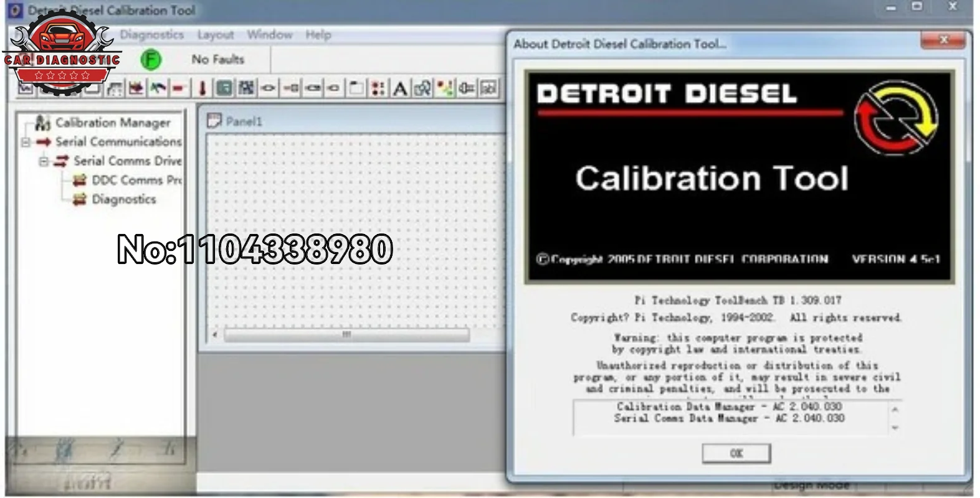Click the Pi Technology ToolBench version text
980x498 pixels.
738,300
